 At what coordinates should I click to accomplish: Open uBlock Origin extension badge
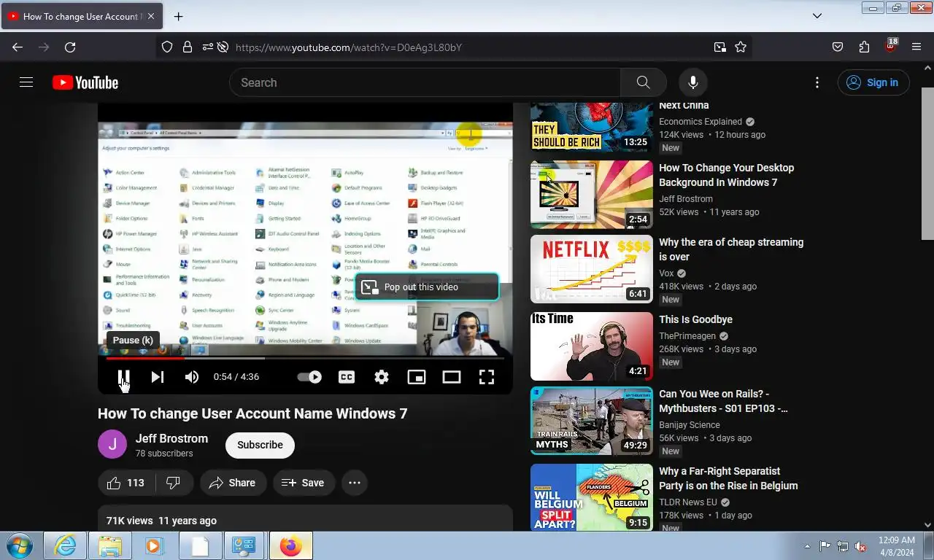890,46
